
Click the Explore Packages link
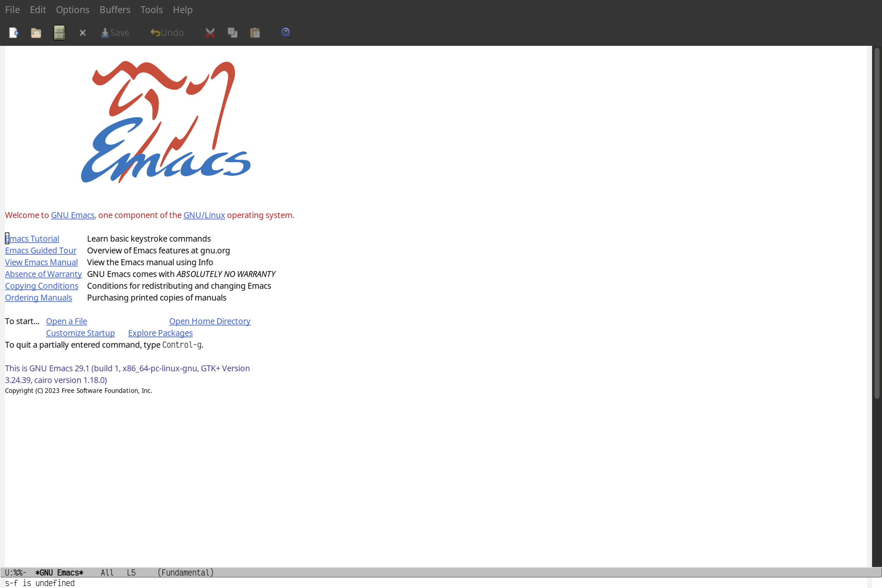160,333
